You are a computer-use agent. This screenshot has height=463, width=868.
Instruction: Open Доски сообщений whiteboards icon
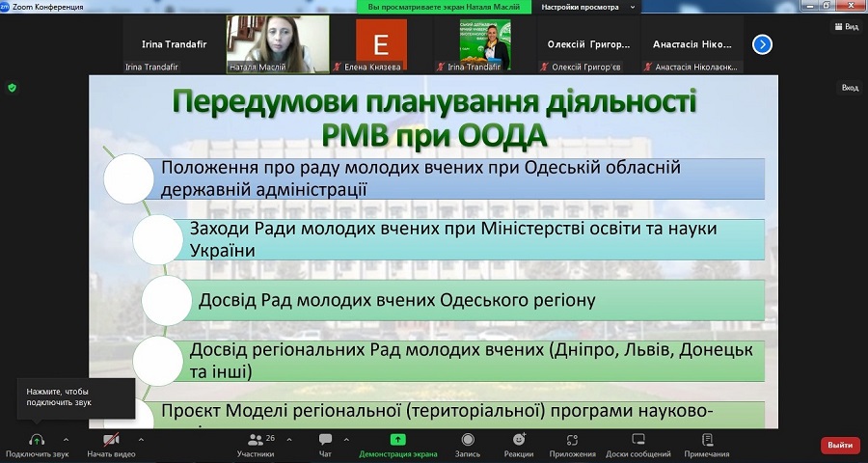pyautogui.click(x=637, y=439)
